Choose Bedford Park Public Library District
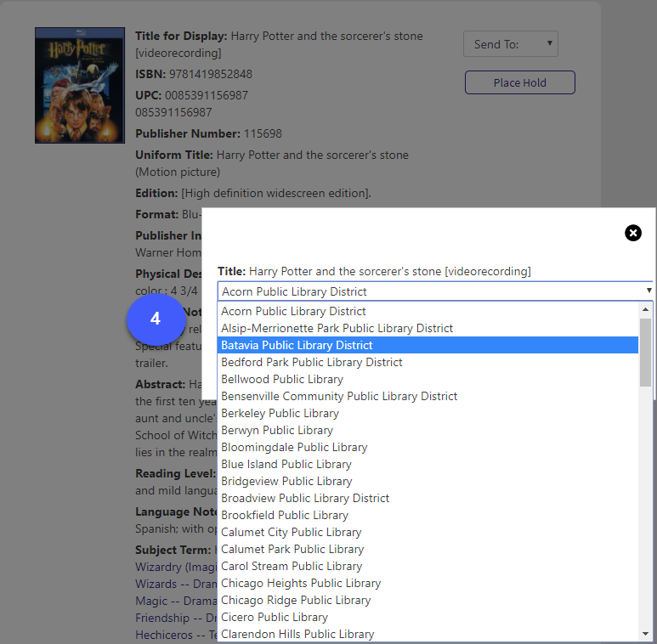 (x=428, y=362)
